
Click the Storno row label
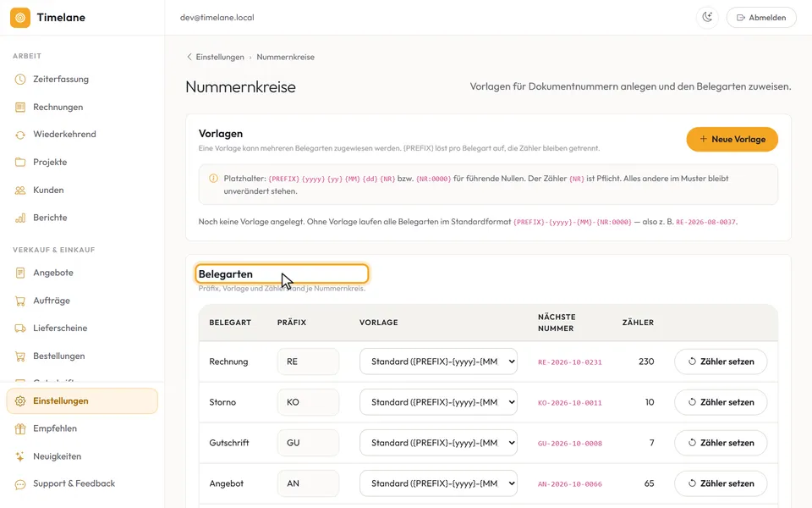click(x=222, y=402)
